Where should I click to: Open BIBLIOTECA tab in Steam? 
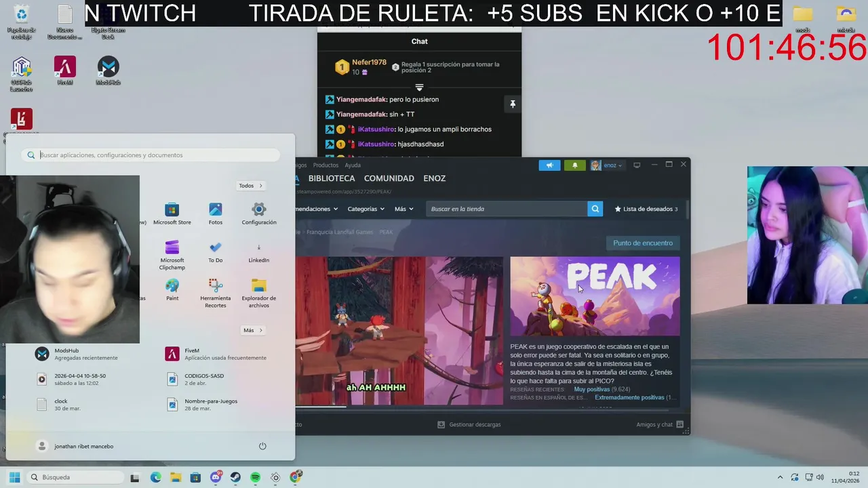click(332, 178)
